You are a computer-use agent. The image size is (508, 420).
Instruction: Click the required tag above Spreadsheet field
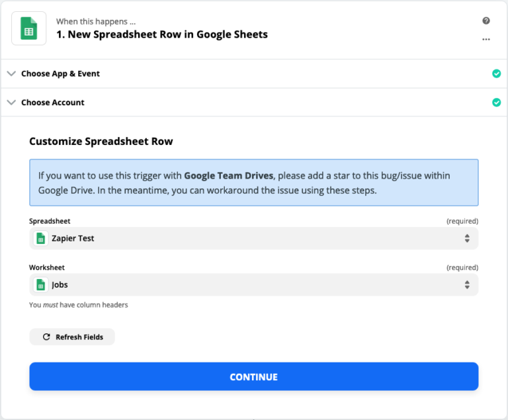point(462,221)
